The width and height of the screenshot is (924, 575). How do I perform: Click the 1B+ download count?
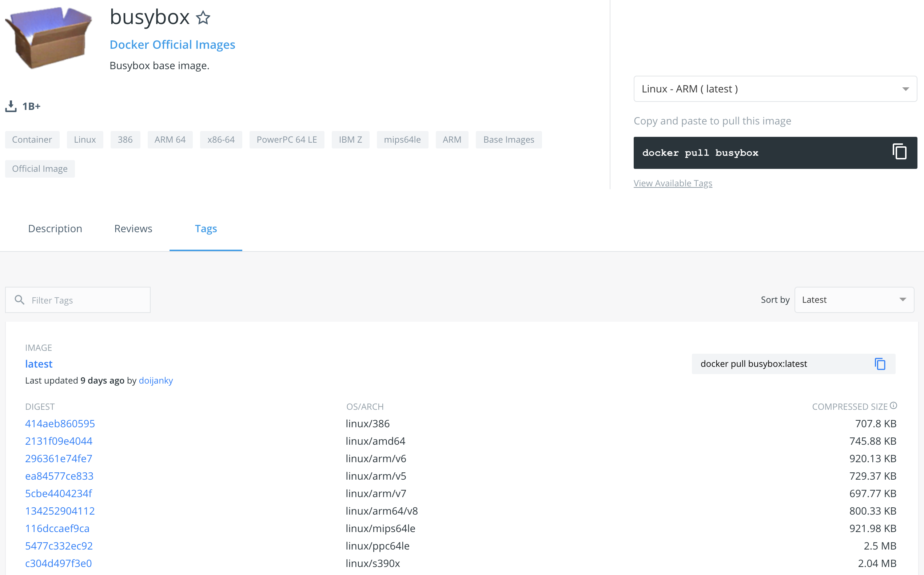31,107
